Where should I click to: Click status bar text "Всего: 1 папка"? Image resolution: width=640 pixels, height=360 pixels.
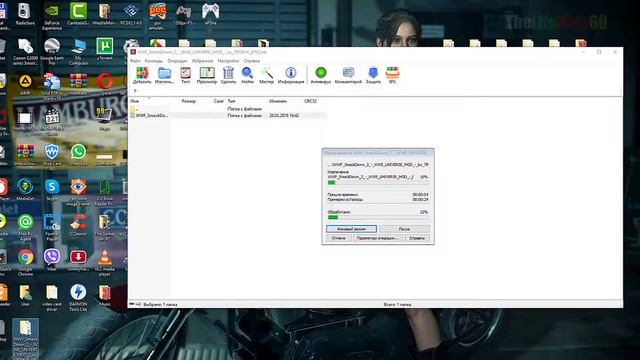coord(398,304)
